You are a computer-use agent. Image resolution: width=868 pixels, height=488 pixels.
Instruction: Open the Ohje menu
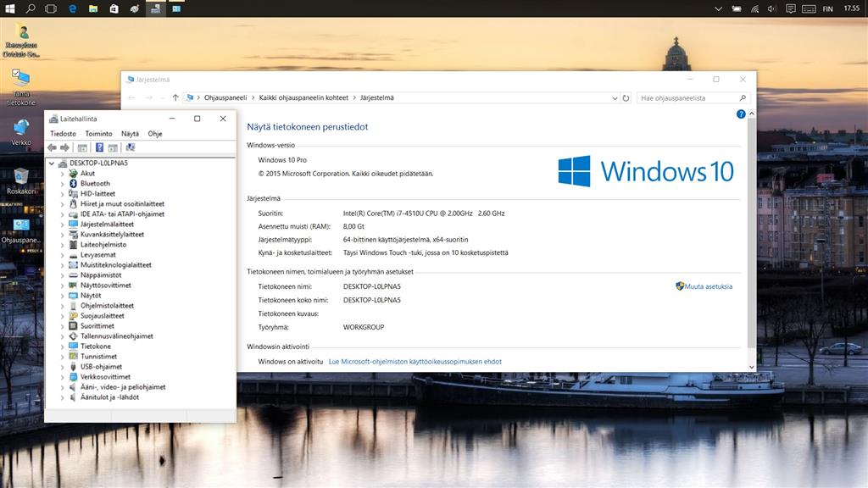pos(155,134)
